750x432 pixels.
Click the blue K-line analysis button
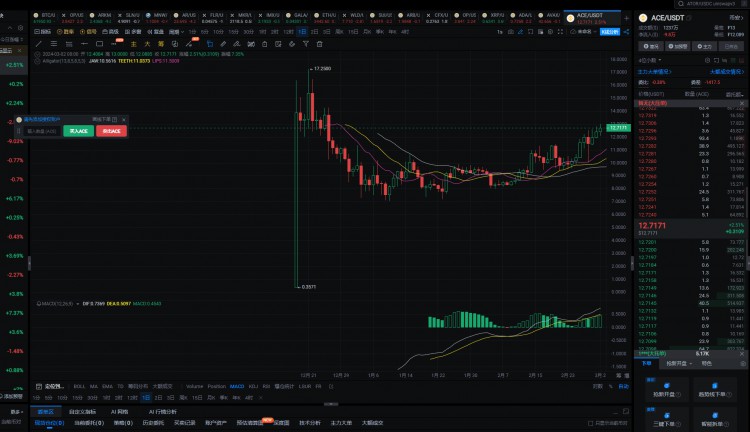coord(610,32)
